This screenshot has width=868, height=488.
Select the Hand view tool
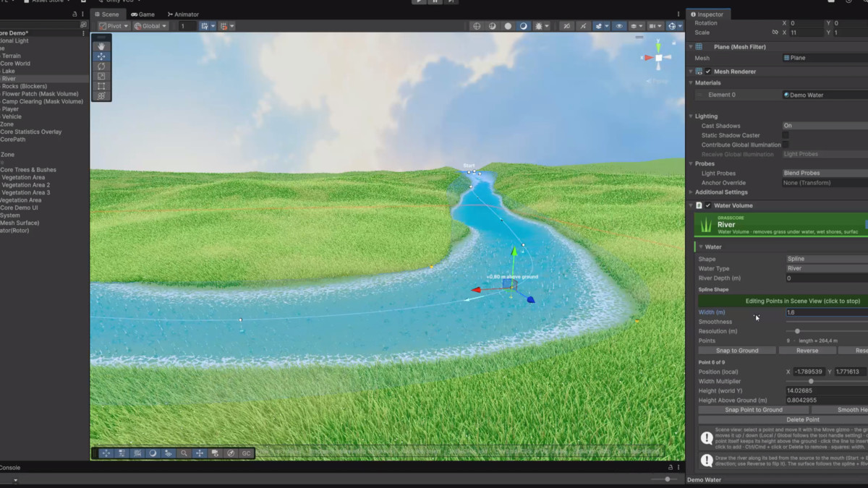tap(101, 46)
